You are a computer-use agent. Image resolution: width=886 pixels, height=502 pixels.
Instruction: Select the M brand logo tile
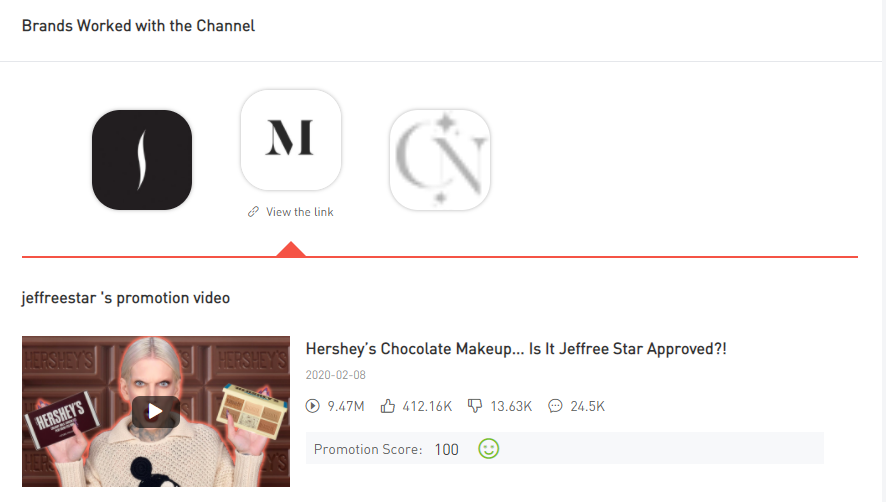click(291, 140)
